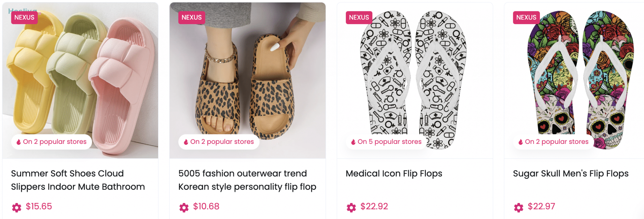Click gear icon beside $15.65 price

point(17,207)
